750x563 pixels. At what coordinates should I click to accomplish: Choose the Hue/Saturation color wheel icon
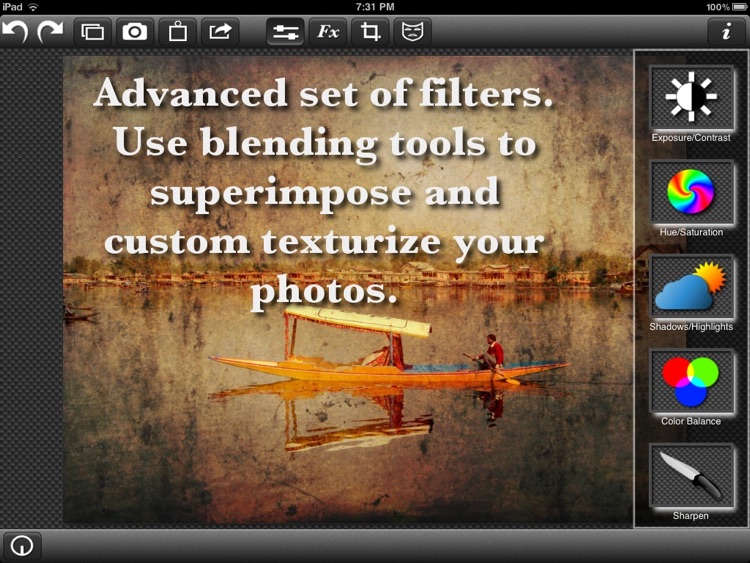point(691,192)
